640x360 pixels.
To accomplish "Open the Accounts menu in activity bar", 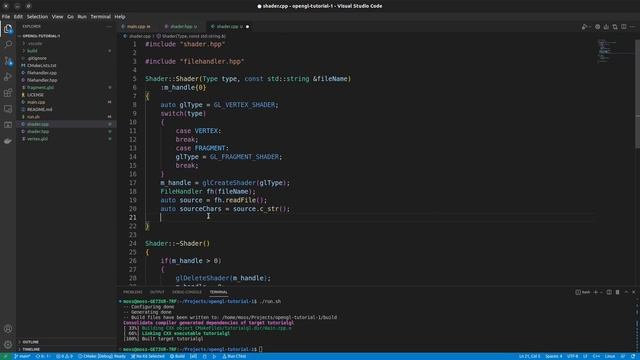I will 8,329.
